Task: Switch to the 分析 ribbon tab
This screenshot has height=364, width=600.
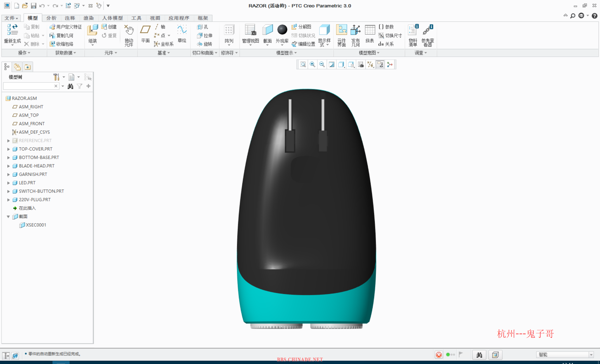Action: [51, 18]
